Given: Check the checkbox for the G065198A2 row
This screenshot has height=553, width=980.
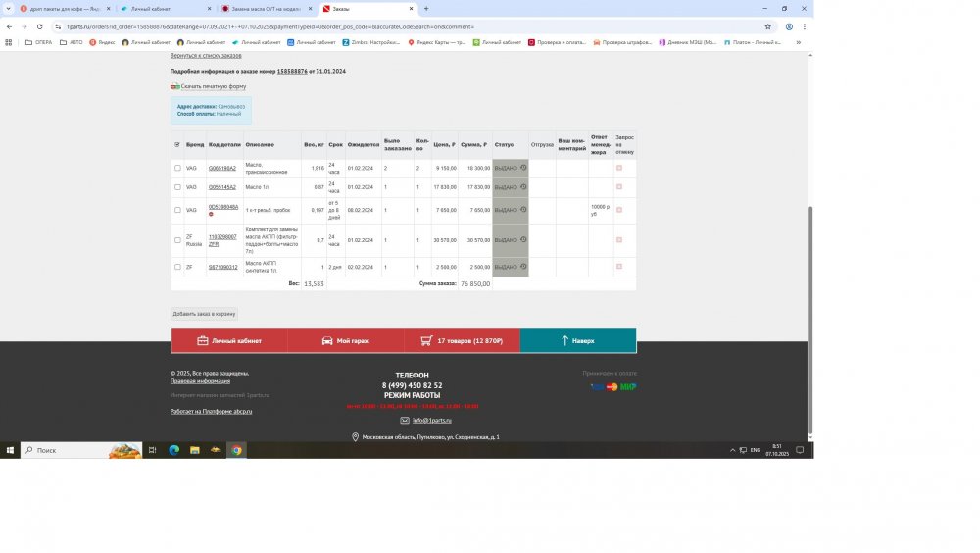Looking at the screenshot, I should point(177,168).
